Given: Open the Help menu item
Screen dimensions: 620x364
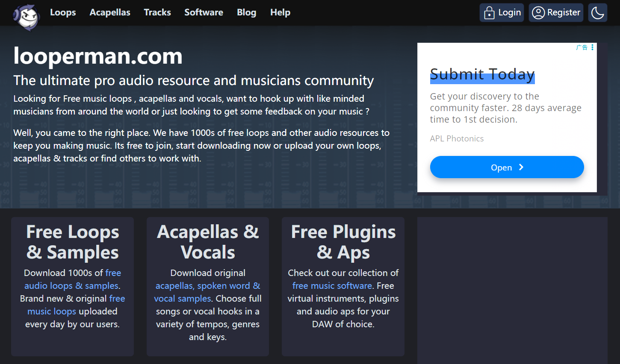Looking at the screenshot, I should point(280,12).
